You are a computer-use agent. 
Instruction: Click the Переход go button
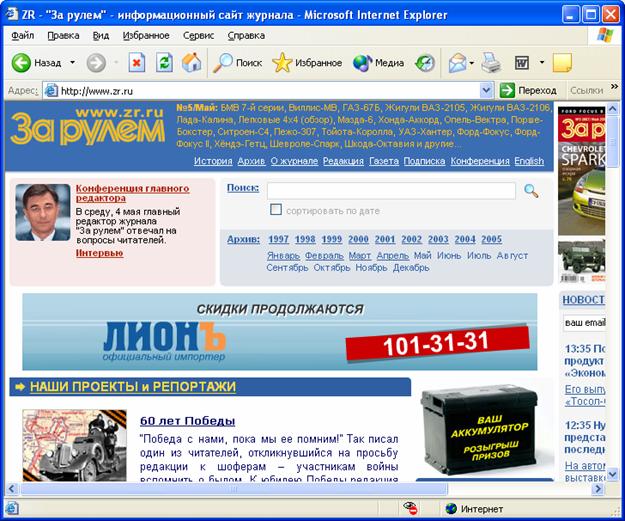(x=529, y=90)
